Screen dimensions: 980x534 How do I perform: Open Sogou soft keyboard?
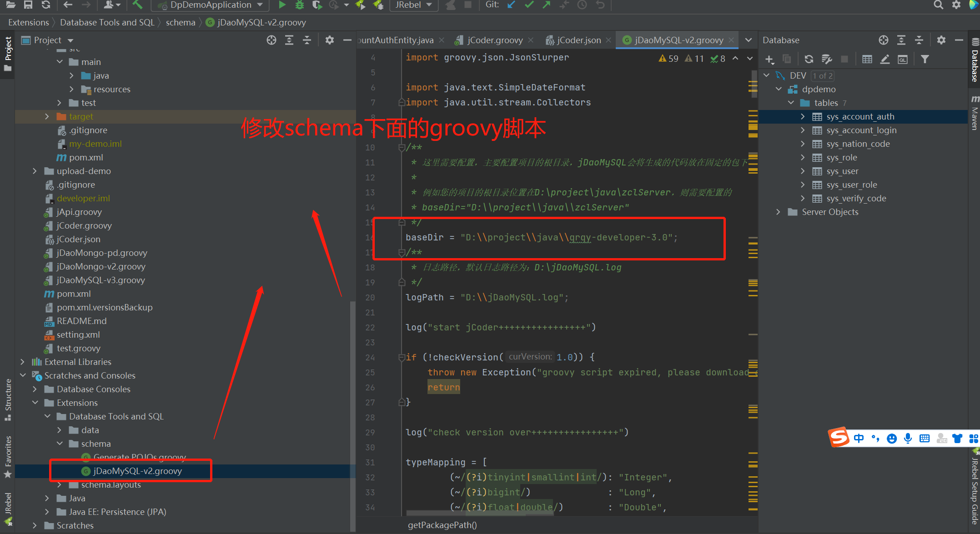[x=925, y=438]
